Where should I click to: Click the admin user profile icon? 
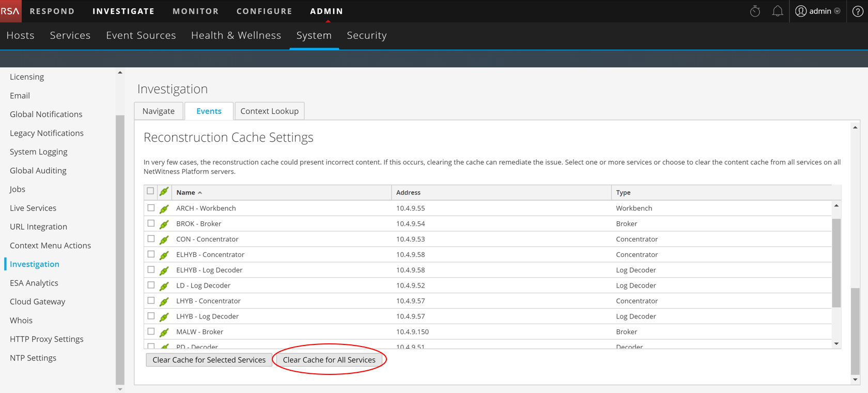(801, 11)
